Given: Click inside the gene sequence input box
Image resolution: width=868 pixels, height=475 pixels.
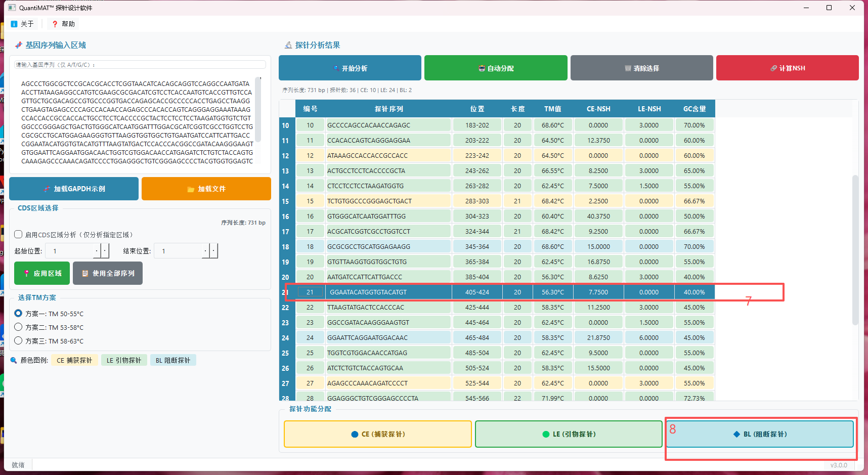Looking at the screenshot, I should pos(139,121).
